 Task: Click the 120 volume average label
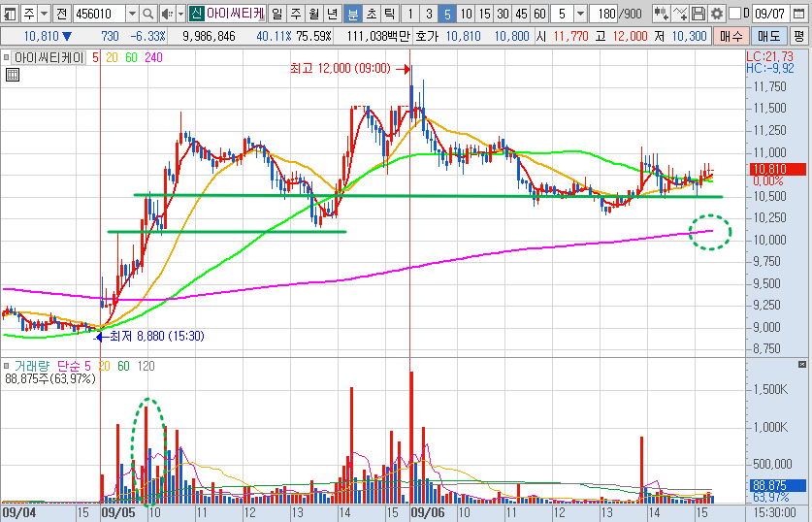[x=146, y=366]
